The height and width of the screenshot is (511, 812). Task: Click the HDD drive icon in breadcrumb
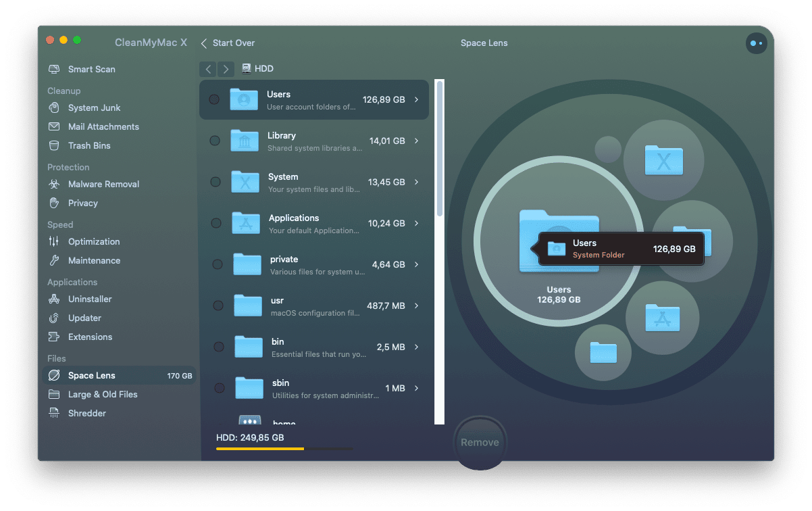pyautogui.click(x=247, y=68)
